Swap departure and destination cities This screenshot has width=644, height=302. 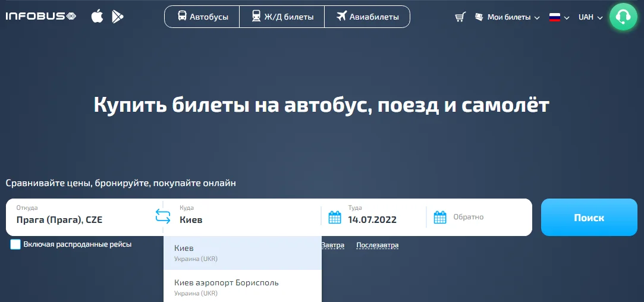[x=163, y=216]
